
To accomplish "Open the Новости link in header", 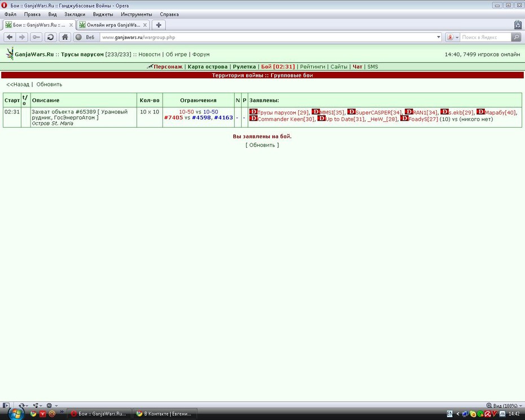I will [150, 54].
